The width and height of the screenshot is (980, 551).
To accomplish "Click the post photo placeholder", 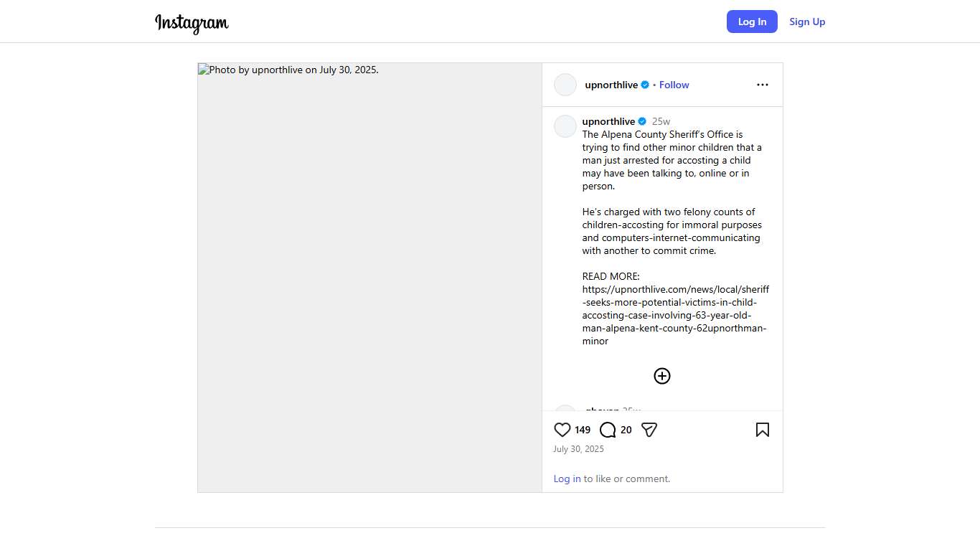I will pos(369,278).
